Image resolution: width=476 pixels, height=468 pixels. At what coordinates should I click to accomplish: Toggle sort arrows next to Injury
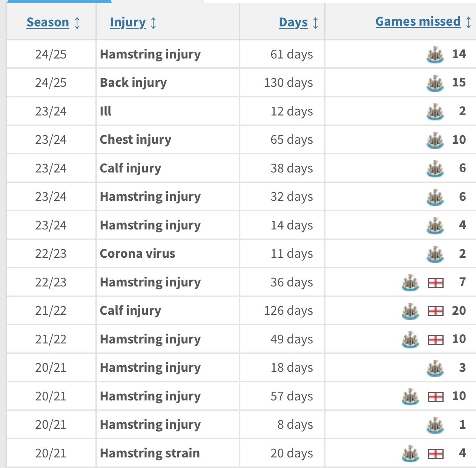pyautogui.click(x=153, y=23)
